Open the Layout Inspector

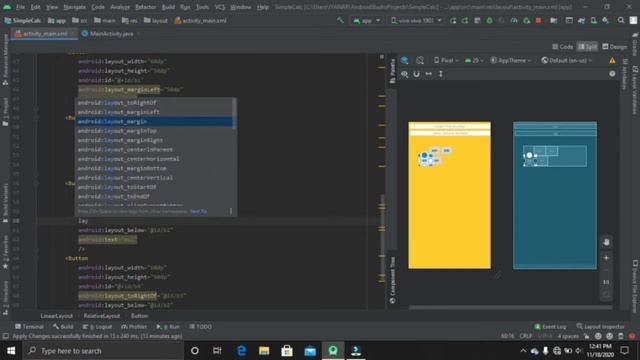coord(600,327)
